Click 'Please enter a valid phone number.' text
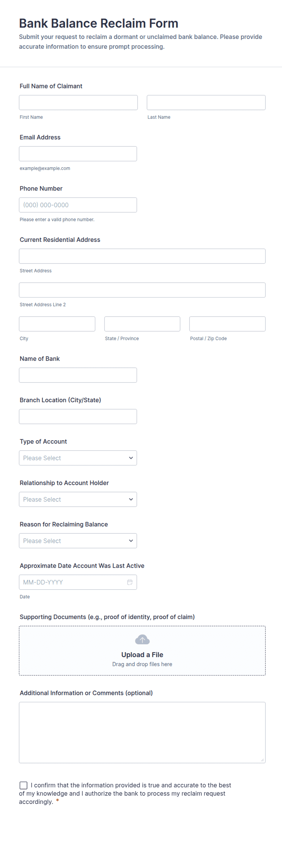This screenshot has width=282, height=868. (57, 220)
